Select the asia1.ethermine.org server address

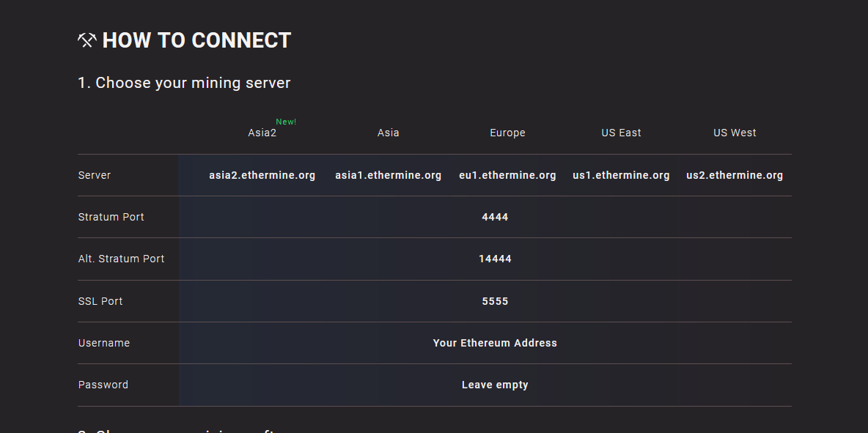(388, 175)
